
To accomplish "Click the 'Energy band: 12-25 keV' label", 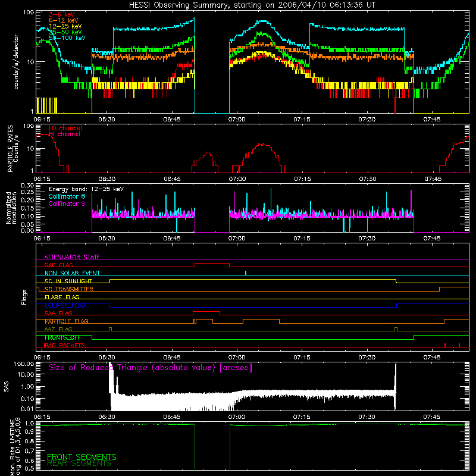I will pos(86,189).
